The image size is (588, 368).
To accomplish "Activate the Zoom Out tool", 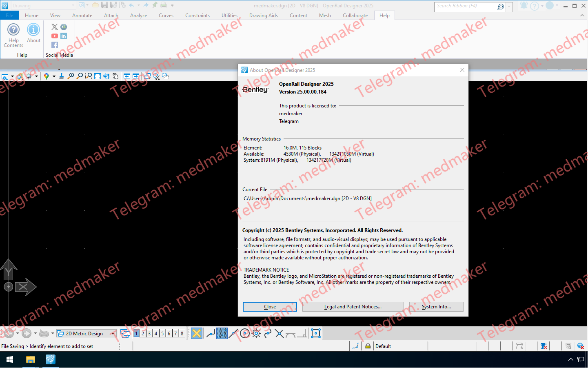I will pos(80,76).
